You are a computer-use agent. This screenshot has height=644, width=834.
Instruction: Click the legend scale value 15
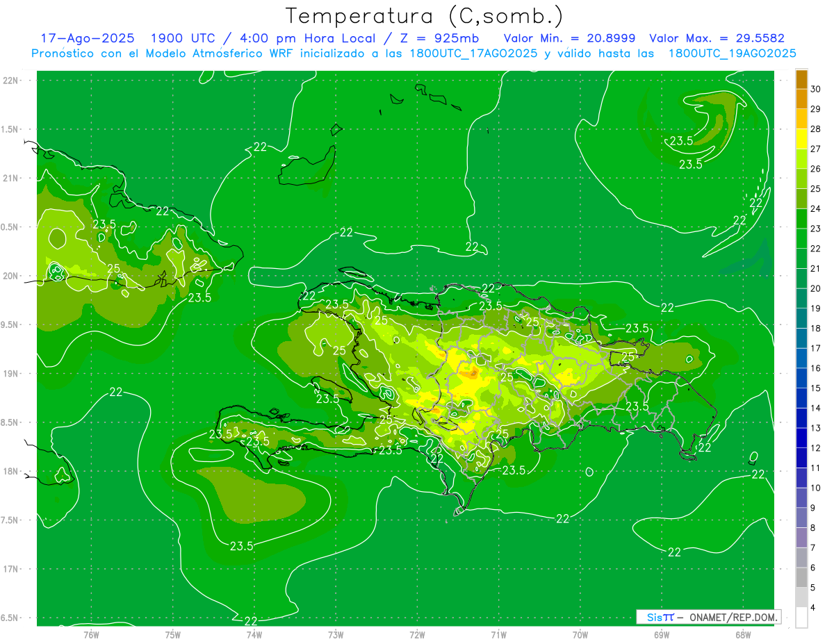tap(816, 388)
